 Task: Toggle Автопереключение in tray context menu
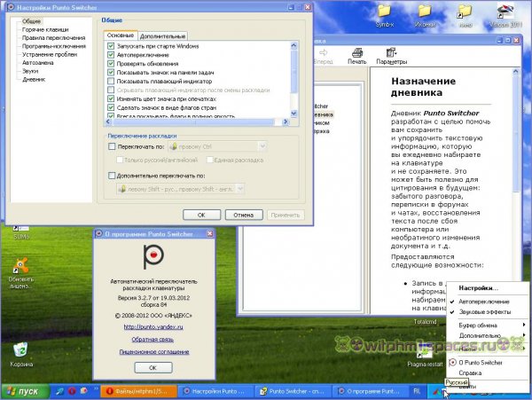pos(488,302)
